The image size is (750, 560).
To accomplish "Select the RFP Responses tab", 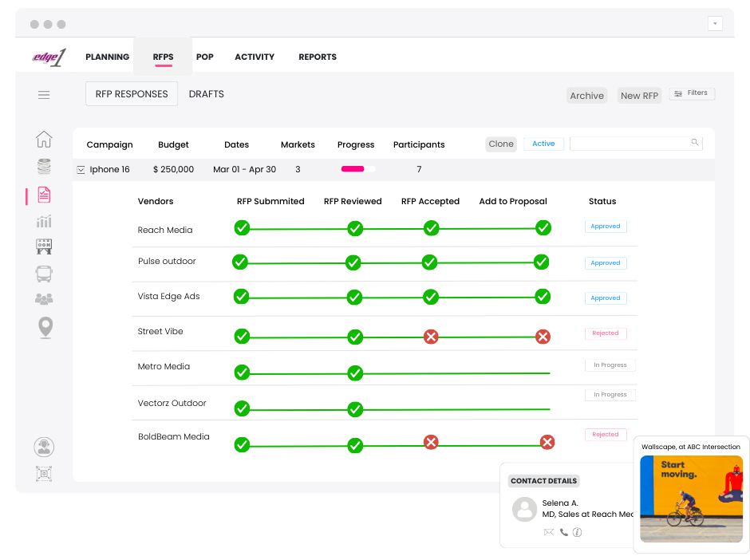I will coord(132,93).
